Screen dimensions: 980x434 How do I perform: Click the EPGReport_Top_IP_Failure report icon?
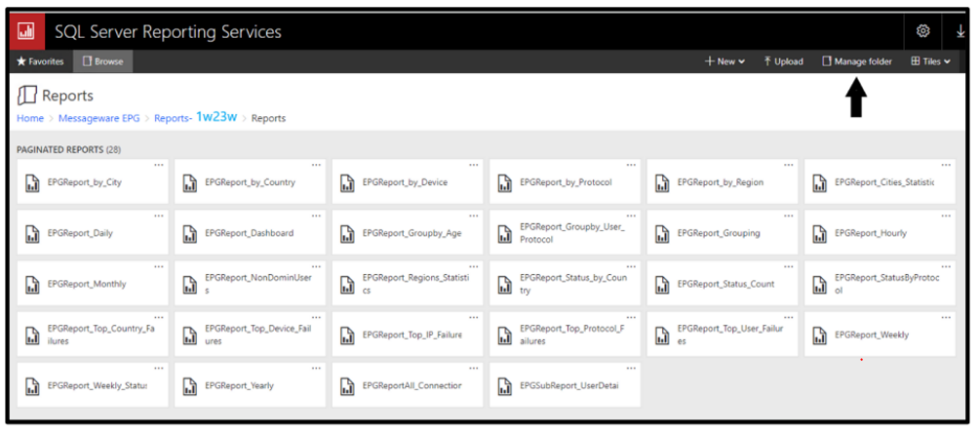pos(347,335)
